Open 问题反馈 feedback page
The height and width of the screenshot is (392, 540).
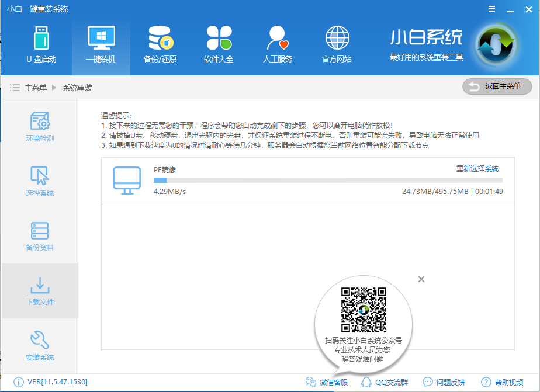442,381
